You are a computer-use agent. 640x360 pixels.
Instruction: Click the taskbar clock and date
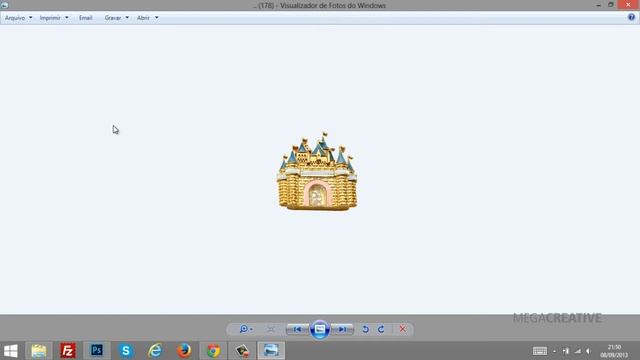pos(614,351)
